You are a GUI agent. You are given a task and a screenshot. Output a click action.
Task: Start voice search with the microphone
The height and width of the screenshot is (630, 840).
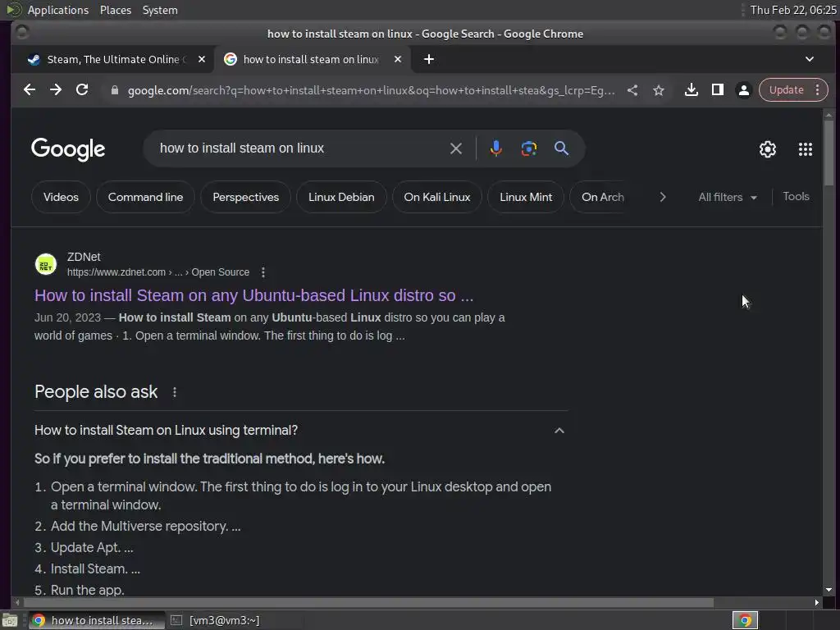(496, 148)
